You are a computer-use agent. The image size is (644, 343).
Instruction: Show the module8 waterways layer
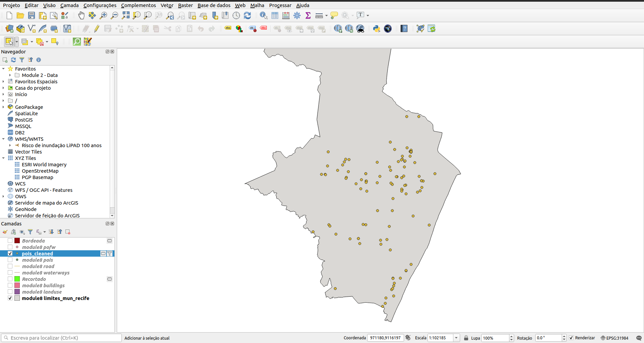click(x=10, y=273)
